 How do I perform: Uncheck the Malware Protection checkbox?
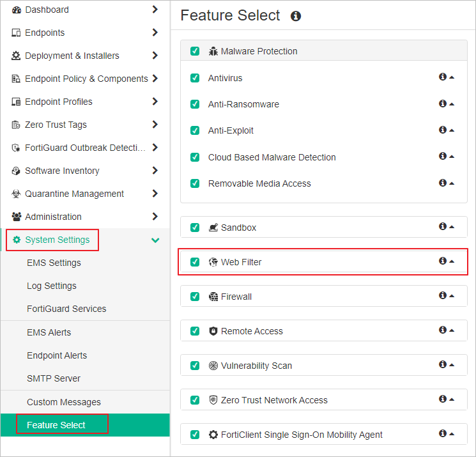pyautogui.click(x=195, y=51)
